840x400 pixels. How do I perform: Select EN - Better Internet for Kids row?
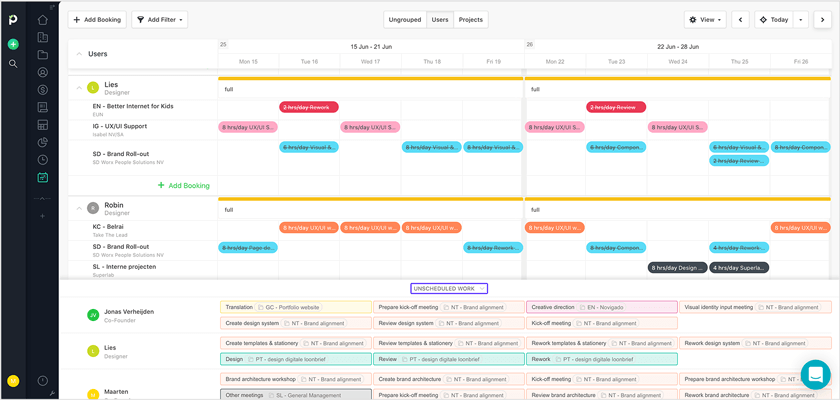[x=143, y=110]
